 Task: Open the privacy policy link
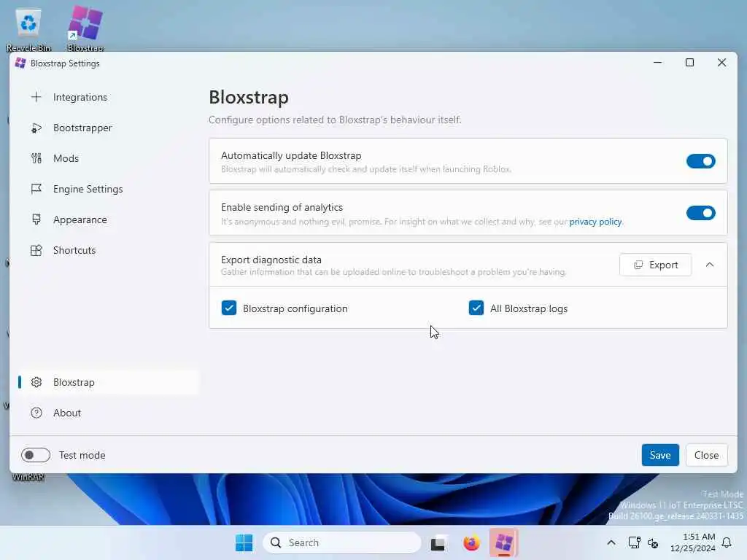[x=595, y=222]
